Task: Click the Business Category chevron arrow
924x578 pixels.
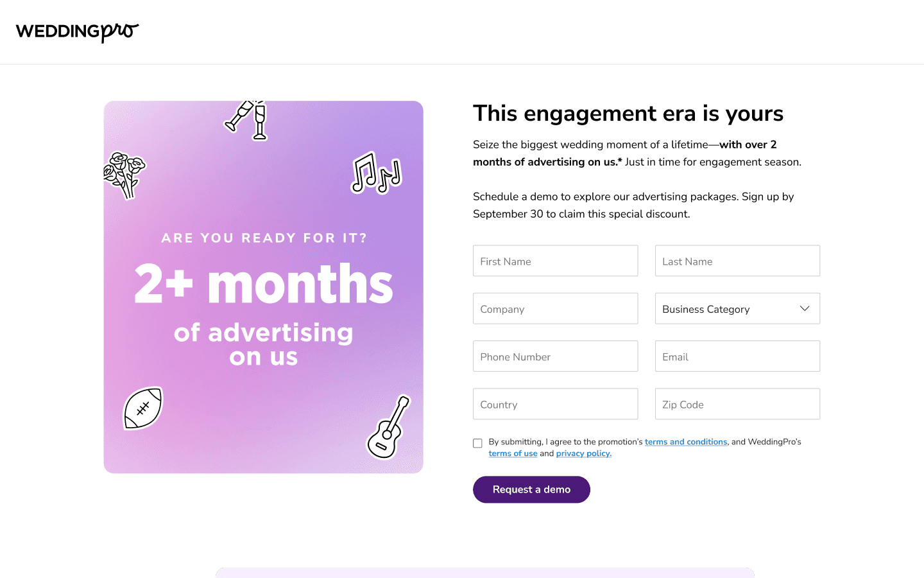Action: 805,309
